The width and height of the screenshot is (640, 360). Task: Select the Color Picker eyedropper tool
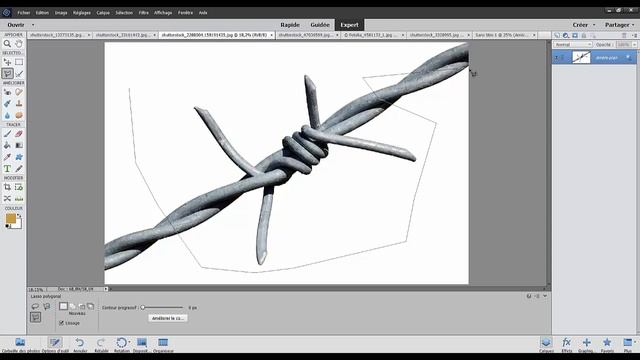tap(7, 157)
